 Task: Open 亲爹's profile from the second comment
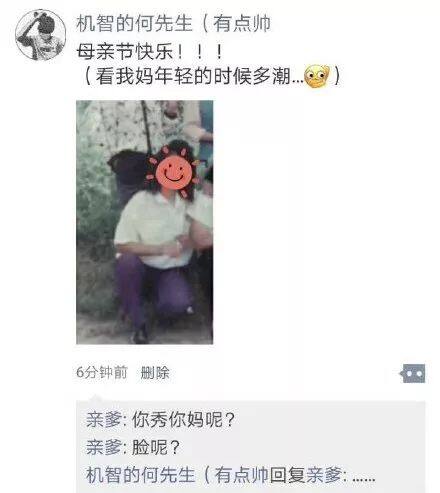104,447
